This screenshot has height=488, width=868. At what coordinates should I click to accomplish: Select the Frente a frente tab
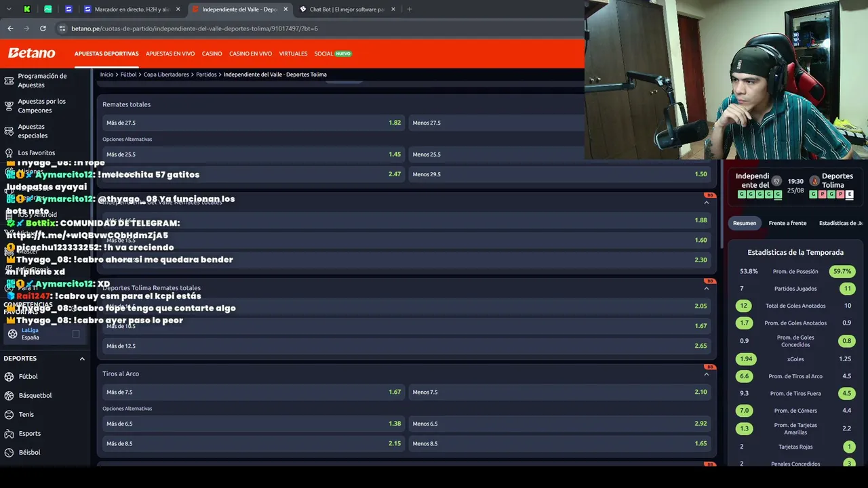click(x=787, y=223)
